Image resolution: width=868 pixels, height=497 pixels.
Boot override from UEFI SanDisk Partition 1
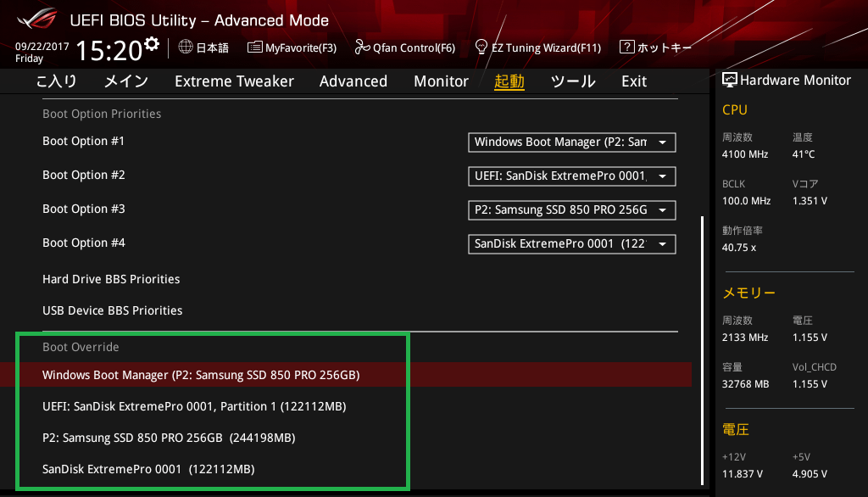(194, 407)
